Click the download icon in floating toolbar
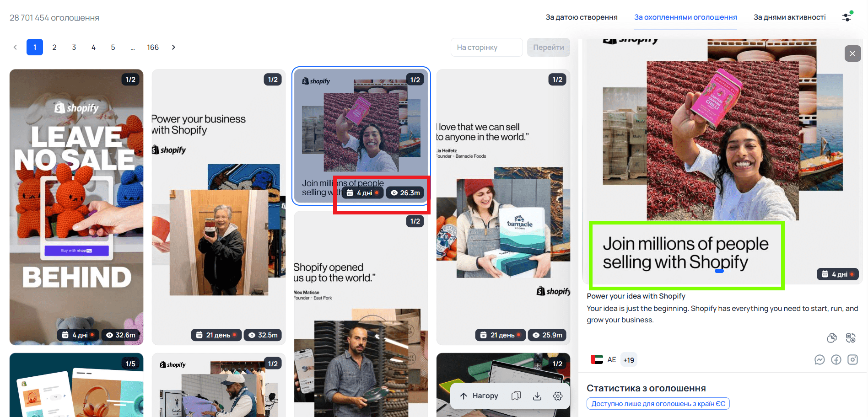The height and width of the screenshot is (417, 868). [x=537, y=396]
